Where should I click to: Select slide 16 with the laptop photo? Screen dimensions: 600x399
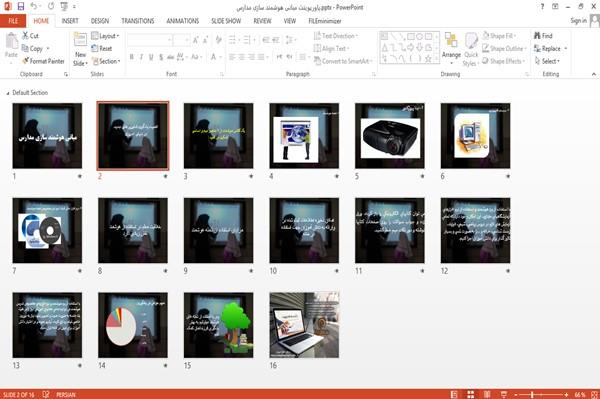tap(304, 325)
